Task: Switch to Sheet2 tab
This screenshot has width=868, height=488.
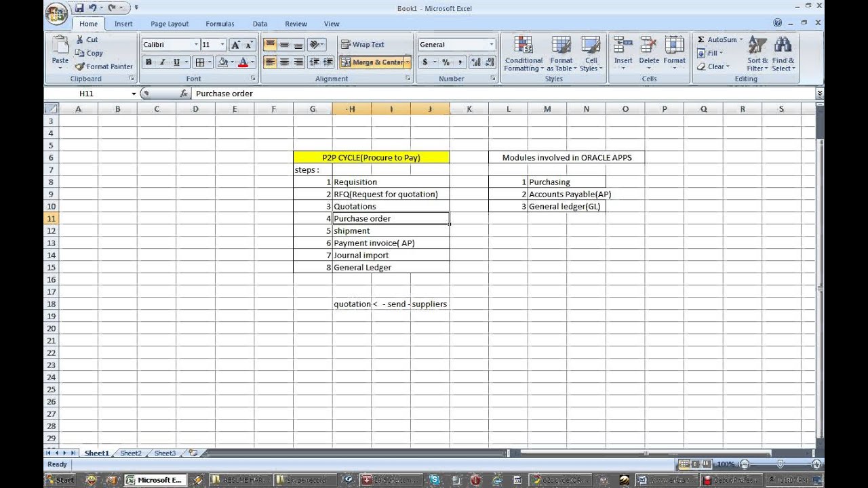Action: [131, 453]
